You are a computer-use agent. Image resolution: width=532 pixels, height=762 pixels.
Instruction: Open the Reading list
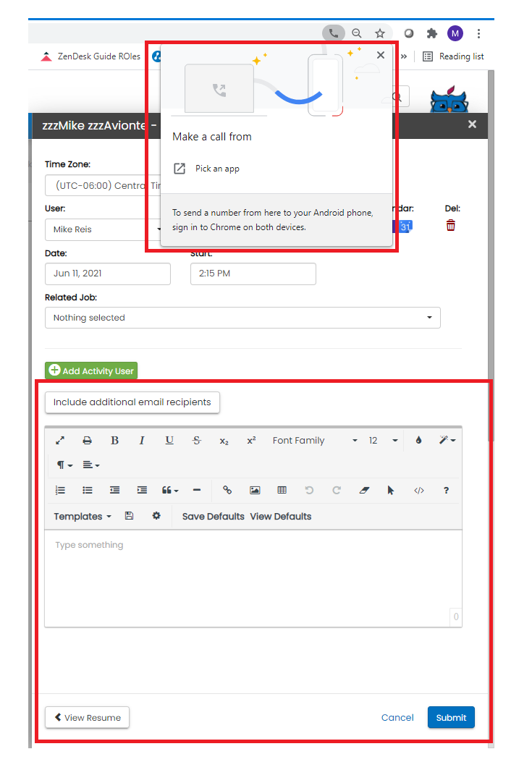pyautogui.click(x=453, y=56)
